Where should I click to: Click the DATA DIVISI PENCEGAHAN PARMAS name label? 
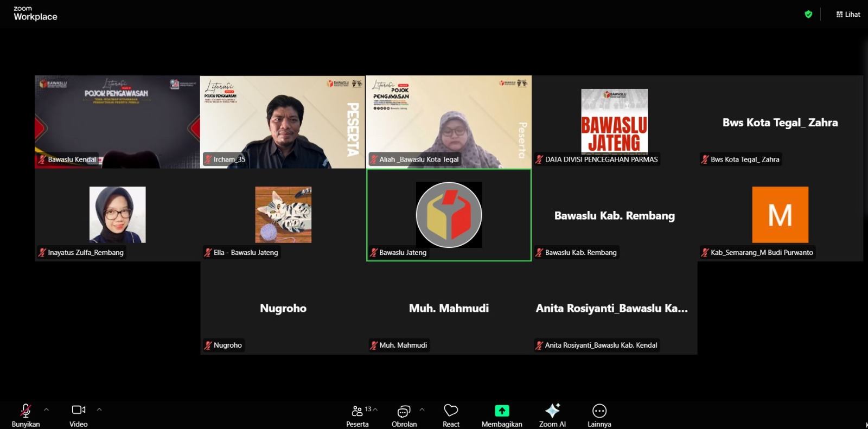coord(602,159)
